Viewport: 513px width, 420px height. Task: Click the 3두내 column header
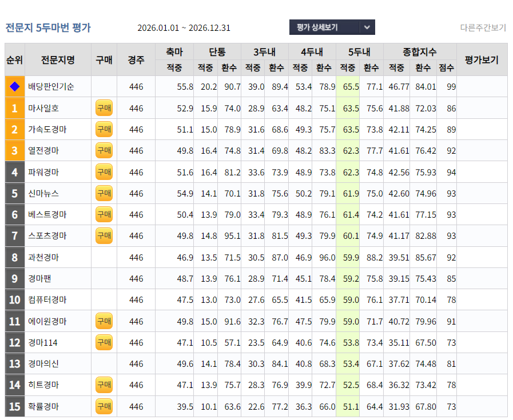264,51
